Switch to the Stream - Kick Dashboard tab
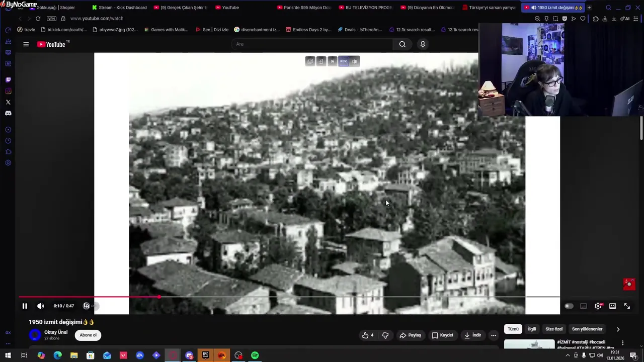The width and height of the screenshot is (644, 362). pos(119,8)
